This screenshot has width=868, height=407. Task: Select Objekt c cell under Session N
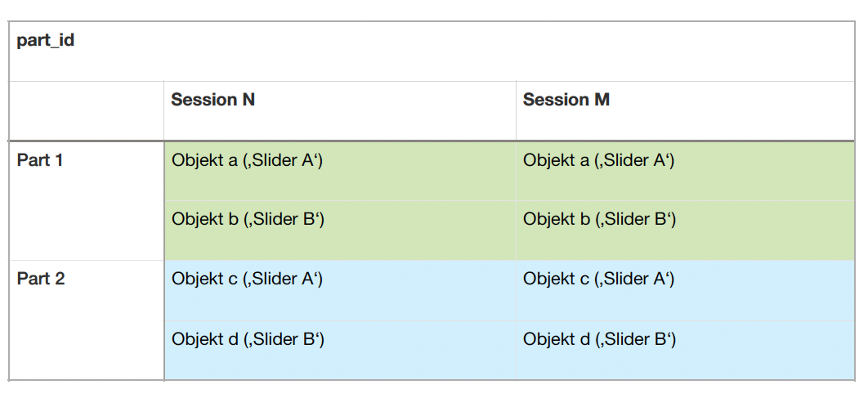(x=340, y=290)
